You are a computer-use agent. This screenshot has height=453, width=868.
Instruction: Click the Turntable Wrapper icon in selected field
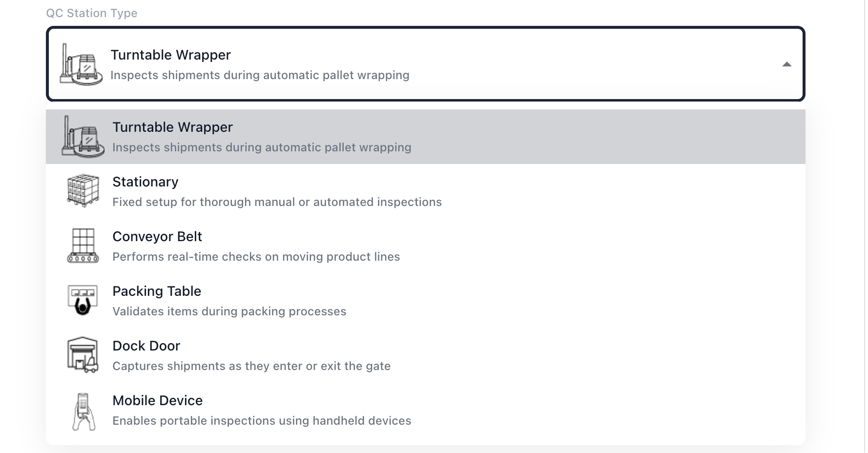pos(81,64)
